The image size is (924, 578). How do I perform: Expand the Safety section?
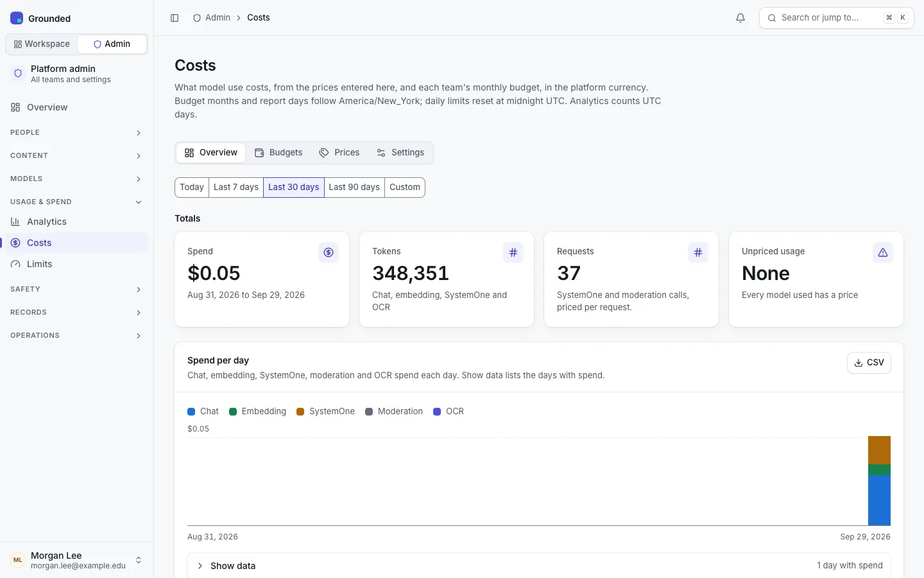pos(76,289)
